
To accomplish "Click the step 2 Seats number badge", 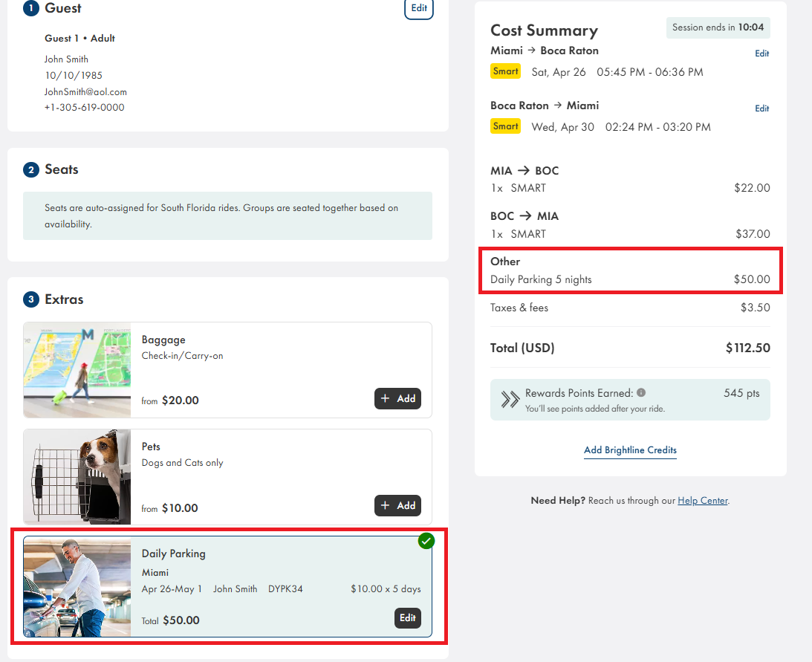I will pyautogui.click(x=30, y=170).
